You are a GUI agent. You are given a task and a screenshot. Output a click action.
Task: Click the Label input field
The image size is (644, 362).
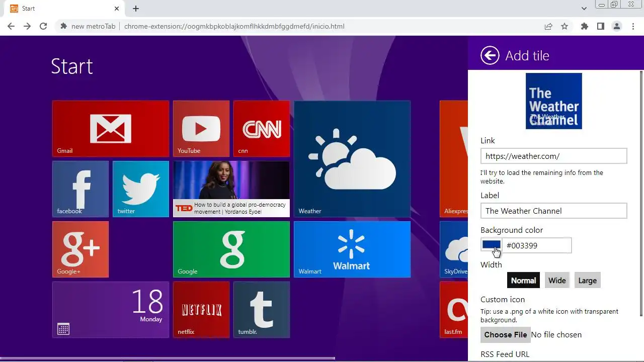(554, 211)
